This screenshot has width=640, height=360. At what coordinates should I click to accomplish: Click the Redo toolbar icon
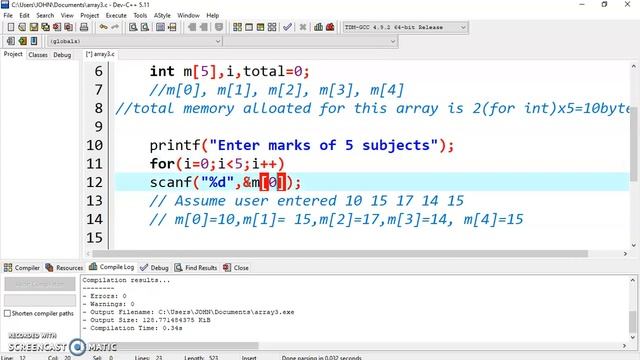(x=115, y=27)
